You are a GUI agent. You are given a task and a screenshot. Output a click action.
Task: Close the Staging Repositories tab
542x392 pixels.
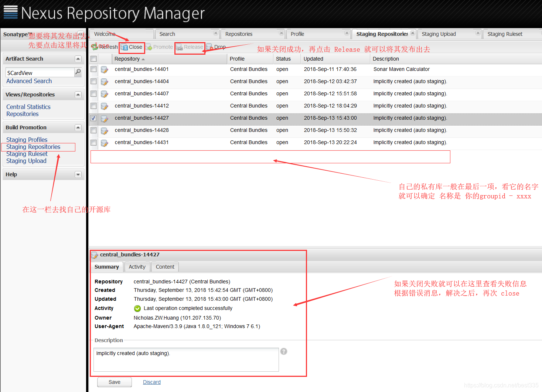click(x=413, y=33)
